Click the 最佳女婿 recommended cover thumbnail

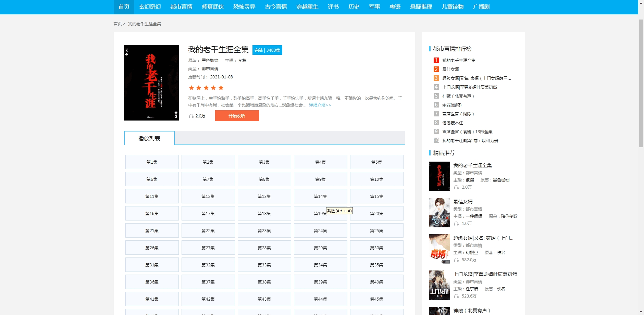coord(439,213)
